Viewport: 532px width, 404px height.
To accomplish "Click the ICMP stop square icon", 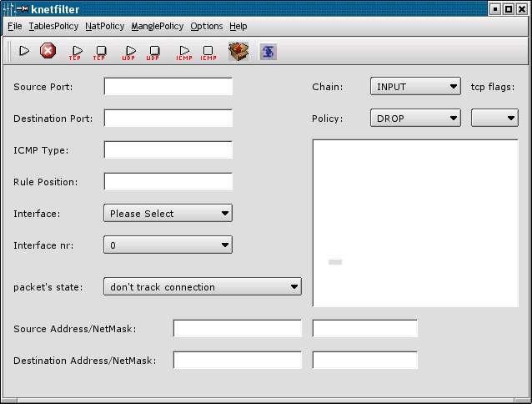I will coord(208,53).
